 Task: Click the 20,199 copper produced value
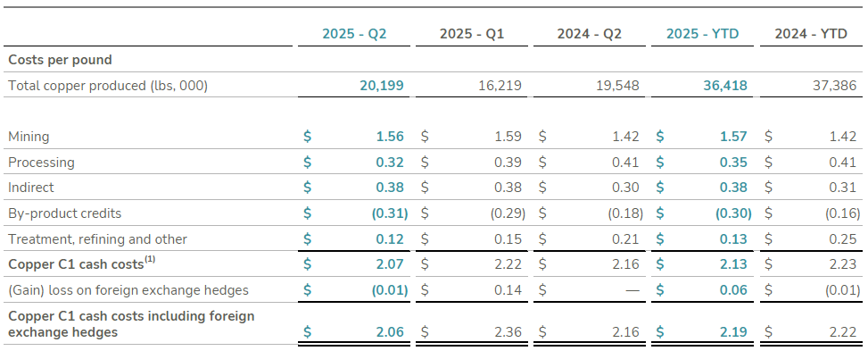coord(382,86)
